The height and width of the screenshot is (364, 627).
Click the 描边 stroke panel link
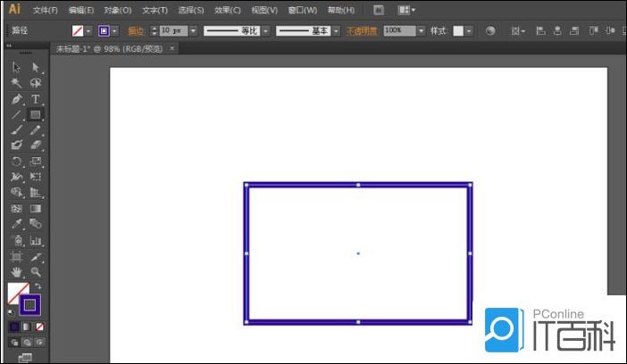[x=136, y=30]
